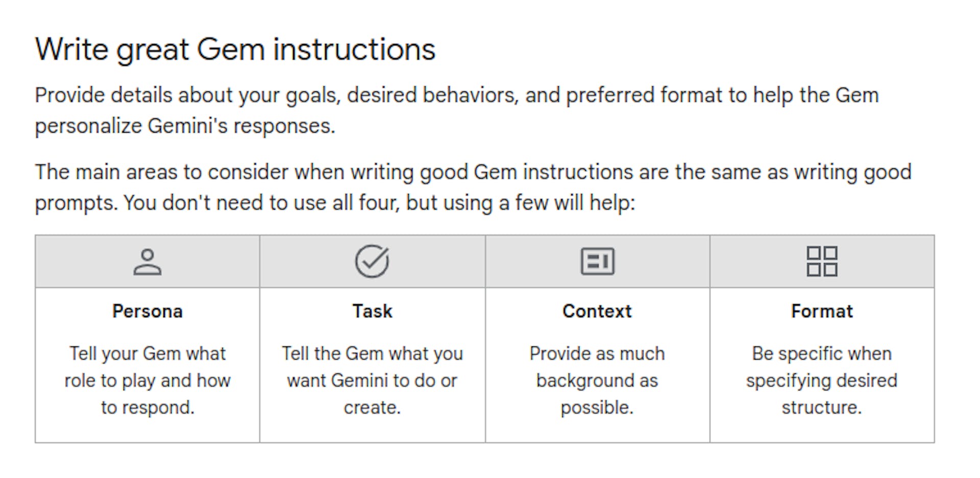Click the Persona person icon
Viewport: 980px width, 478px height.
click(x=147, y=262)
